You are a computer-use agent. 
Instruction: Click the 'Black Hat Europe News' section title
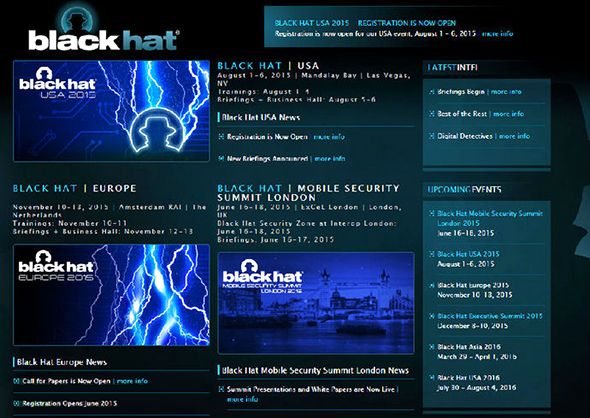coord(62,362)
